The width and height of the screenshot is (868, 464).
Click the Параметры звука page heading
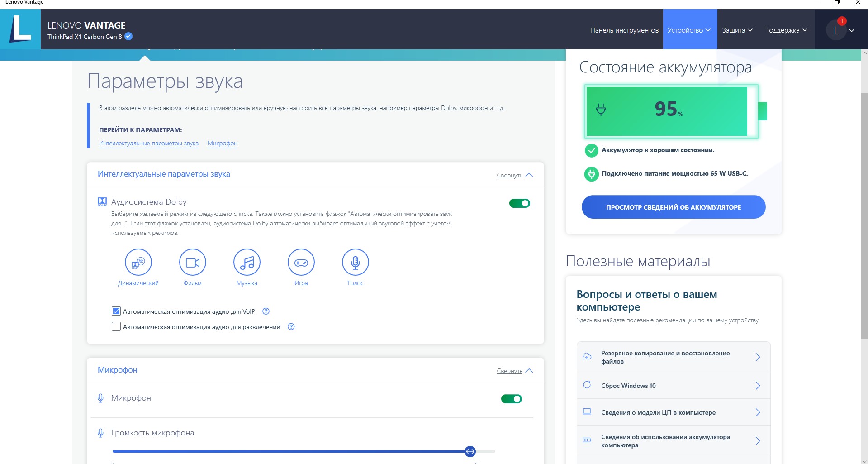click(x=165, y=81)
